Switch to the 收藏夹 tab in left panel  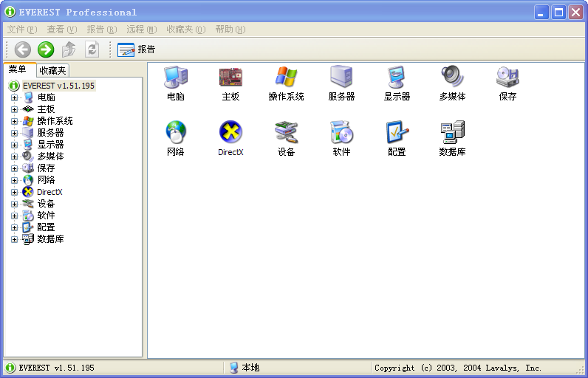[53, 70]
